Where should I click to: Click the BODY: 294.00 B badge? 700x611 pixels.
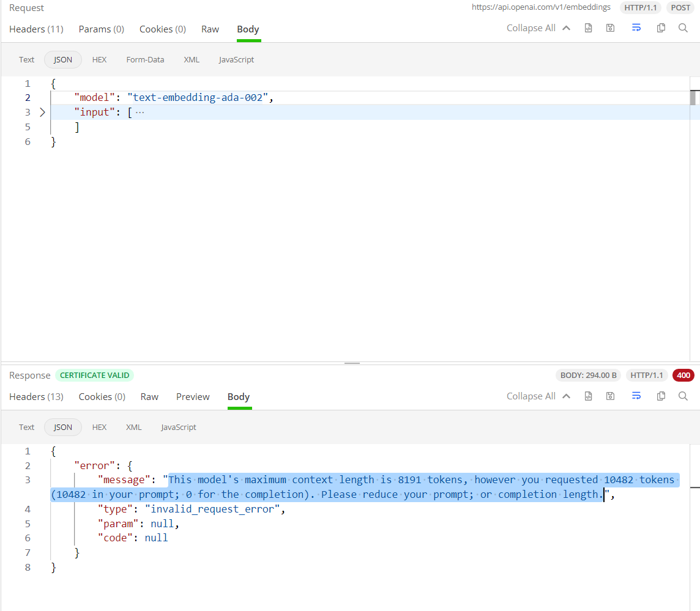[589, 376]
